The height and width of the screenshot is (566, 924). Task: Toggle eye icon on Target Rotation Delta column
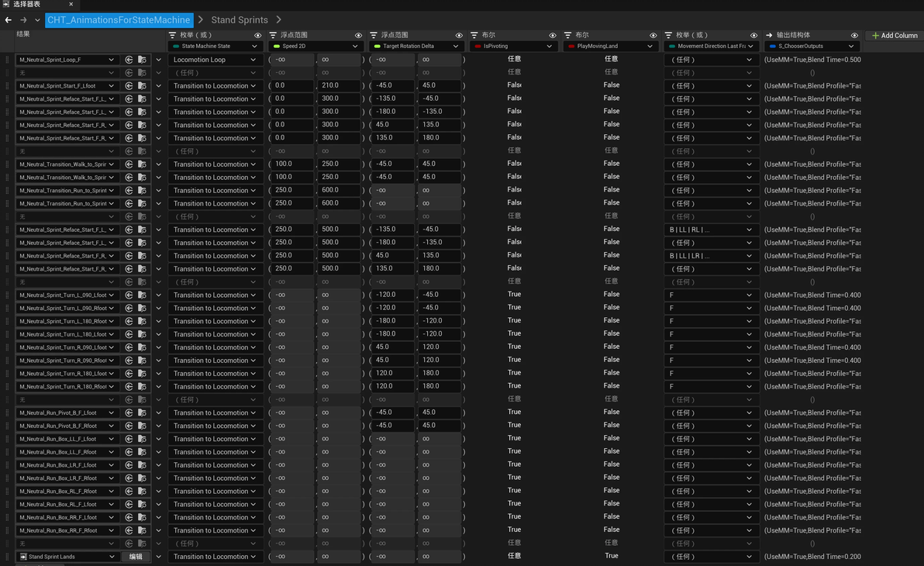pos(459,36)
